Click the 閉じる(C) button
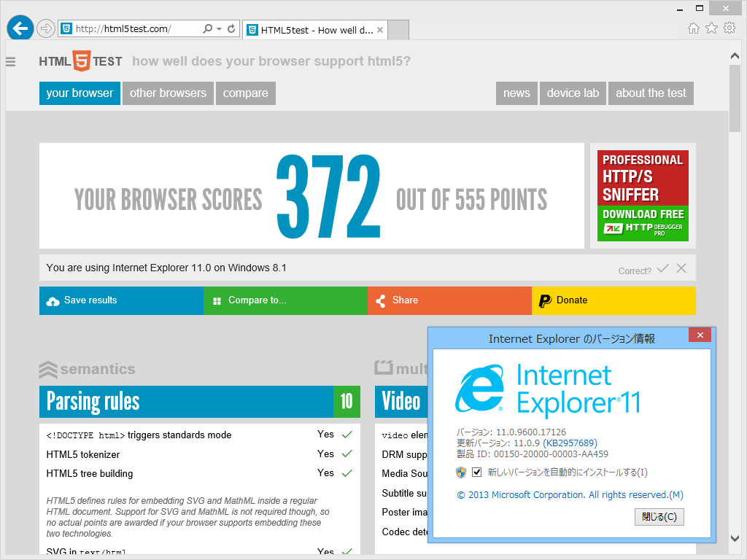Screen dimensions: 747x560 (x=659, y=517)
